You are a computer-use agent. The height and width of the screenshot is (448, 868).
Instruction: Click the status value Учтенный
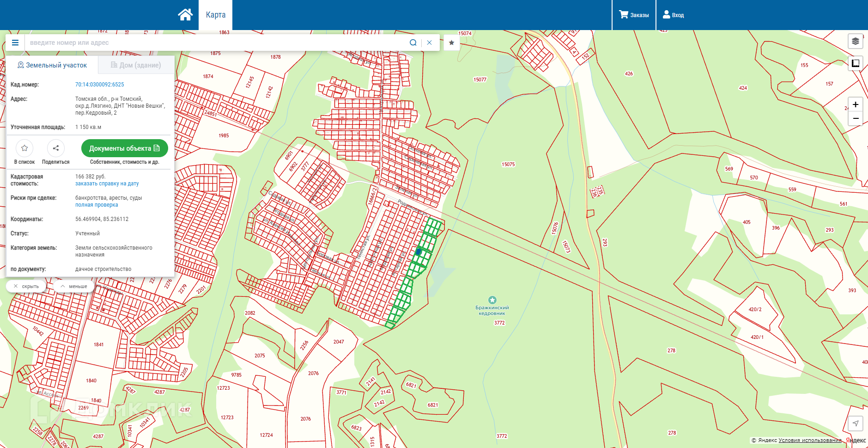(88, 233)
